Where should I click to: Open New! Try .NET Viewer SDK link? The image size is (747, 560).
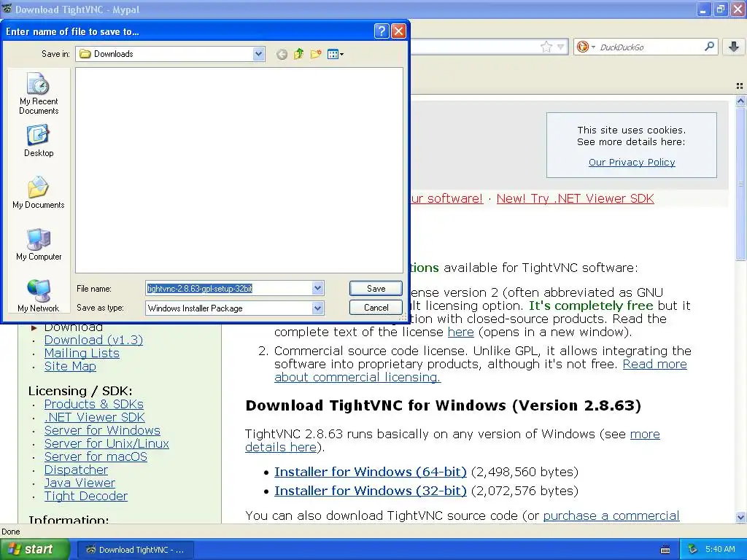575,198
